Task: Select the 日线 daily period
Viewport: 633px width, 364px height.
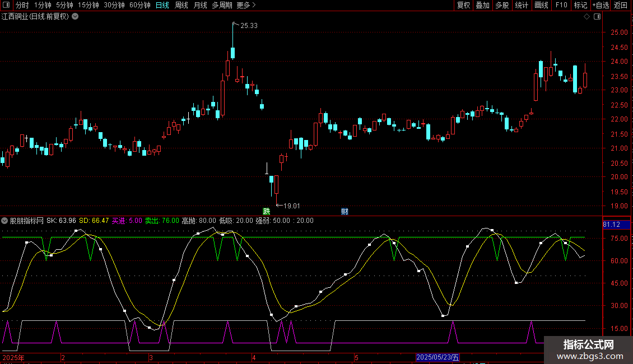Action: click(x=162, y=5)
